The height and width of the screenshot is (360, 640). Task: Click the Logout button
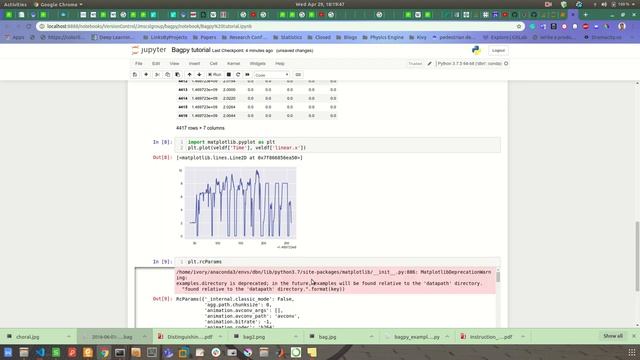(498, 50)
